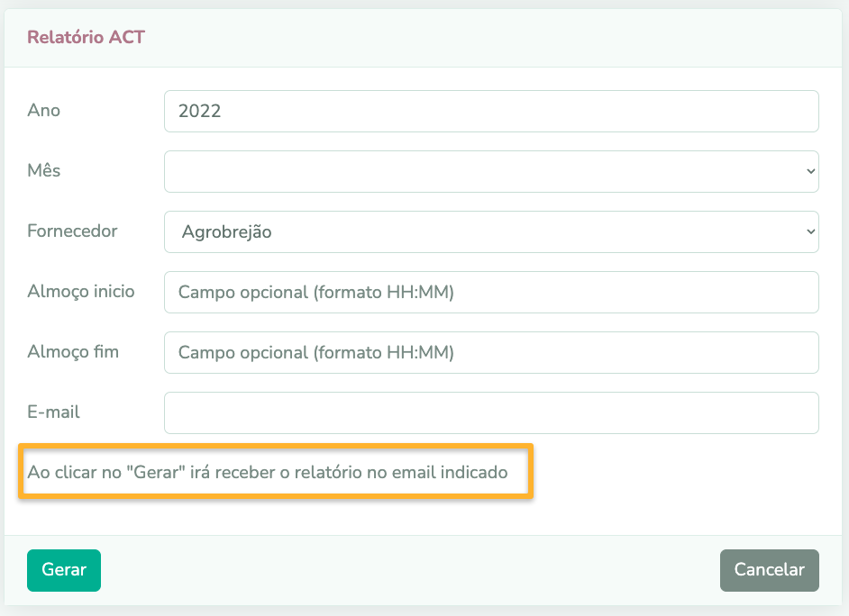Click the Mês label
Image resolution: width=849 pixels, height=616 pixels.
point(44,170)
